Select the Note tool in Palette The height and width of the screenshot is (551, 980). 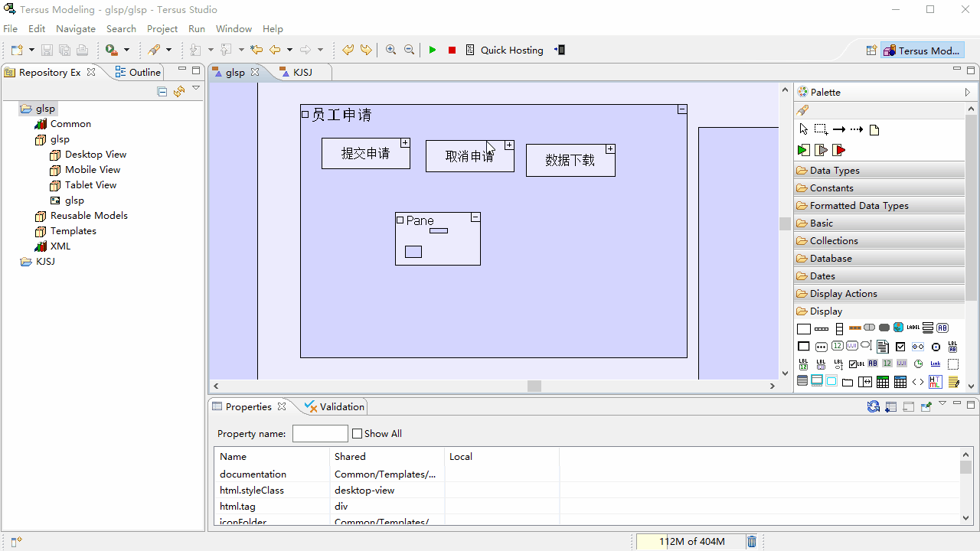point(874,129)
